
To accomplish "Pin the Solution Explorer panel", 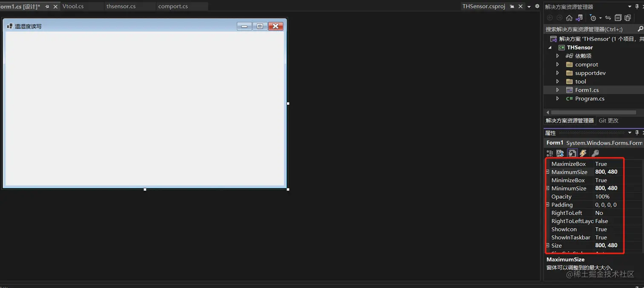I will point(637,6).
